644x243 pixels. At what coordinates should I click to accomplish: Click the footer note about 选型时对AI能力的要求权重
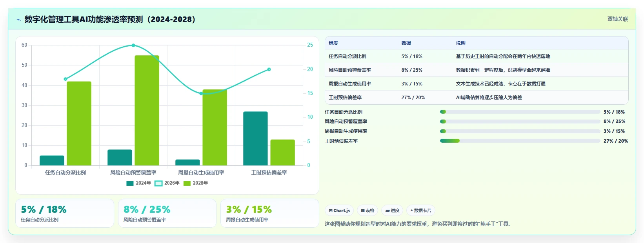pos(418,224)
